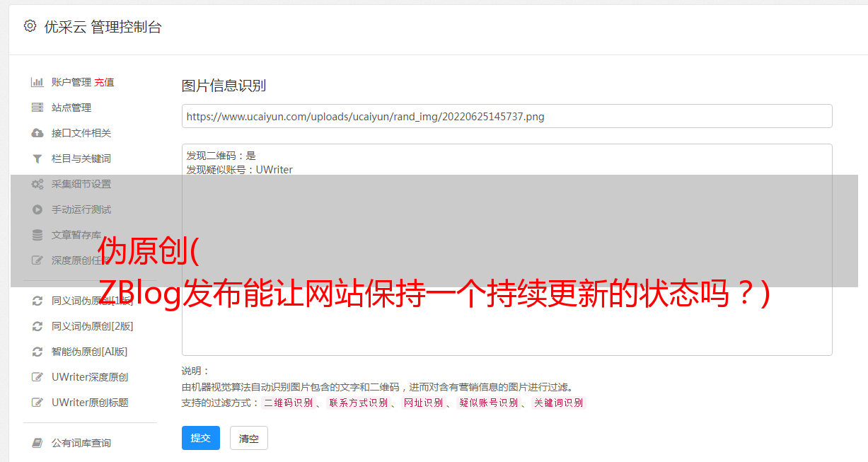Click the refresh icon for 智能伪原创[AI版]
Screen dimensions: 868x462
pyautogui.click(x=37, y=352)
